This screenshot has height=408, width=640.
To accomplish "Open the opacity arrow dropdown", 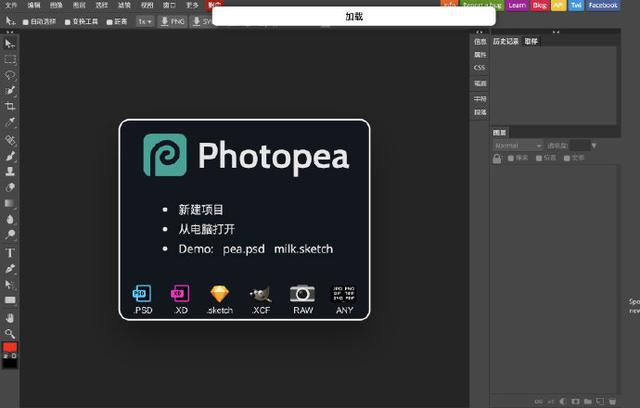I will tap(594, 146).
